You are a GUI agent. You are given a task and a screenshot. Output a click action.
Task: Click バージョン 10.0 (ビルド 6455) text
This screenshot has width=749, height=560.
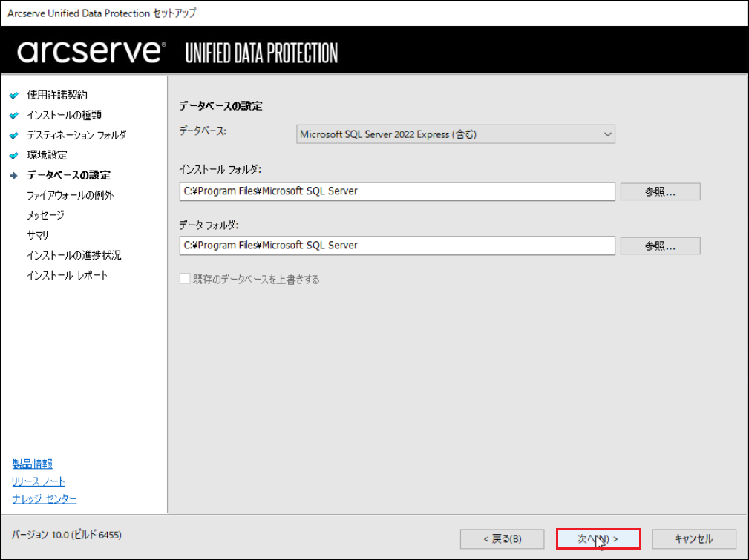pos(66,535)
